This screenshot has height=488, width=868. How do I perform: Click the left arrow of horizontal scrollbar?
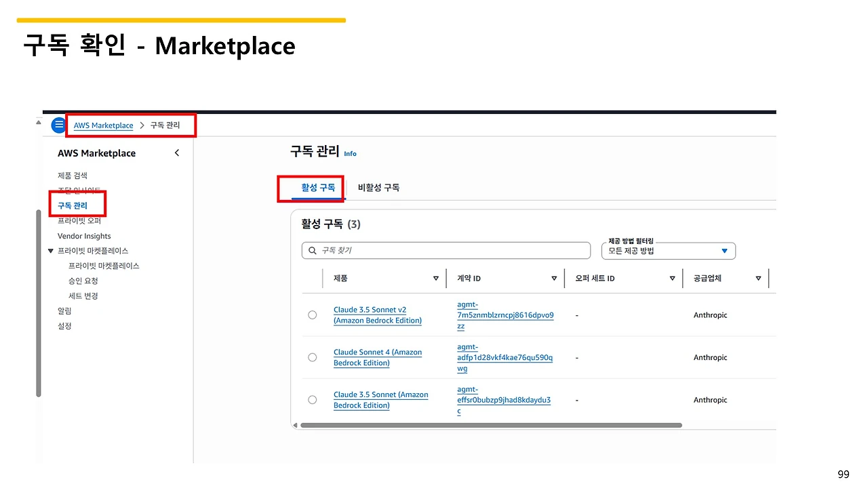[x=295, y=426]
